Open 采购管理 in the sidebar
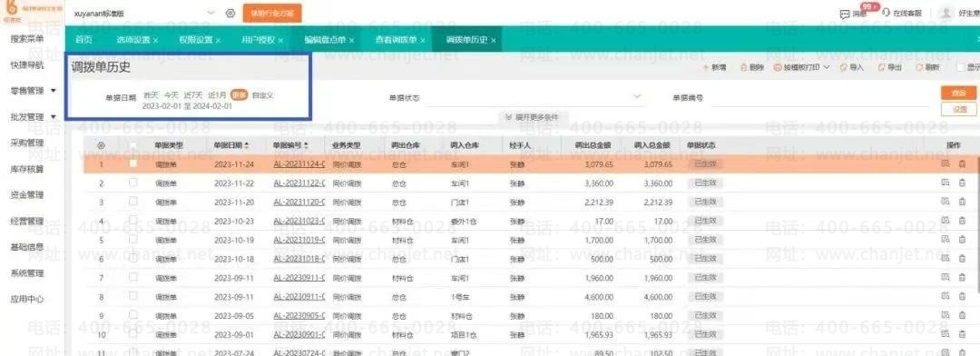980x356 pixels. (27, 143)
